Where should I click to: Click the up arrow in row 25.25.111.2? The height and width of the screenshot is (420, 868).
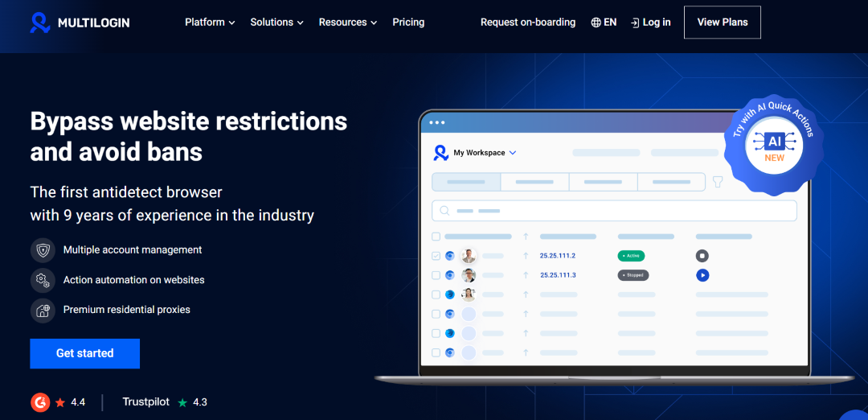click(x=526, y=256)
